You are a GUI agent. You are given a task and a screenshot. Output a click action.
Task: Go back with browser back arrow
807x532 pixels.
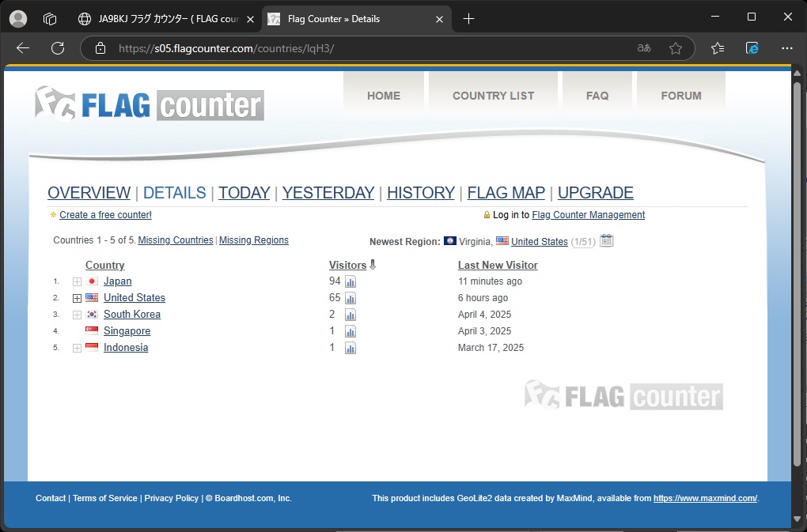[x=23, y=48]
